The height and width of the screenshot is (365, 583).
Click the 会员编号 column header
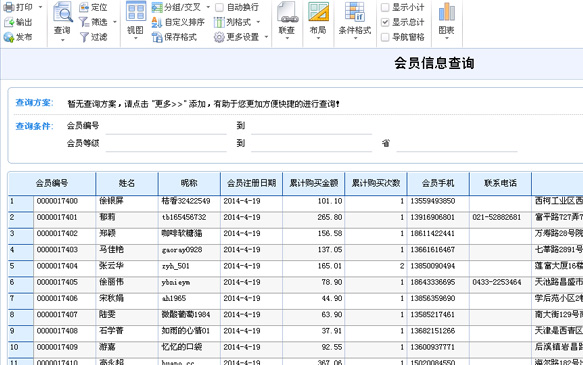(52, 183)
